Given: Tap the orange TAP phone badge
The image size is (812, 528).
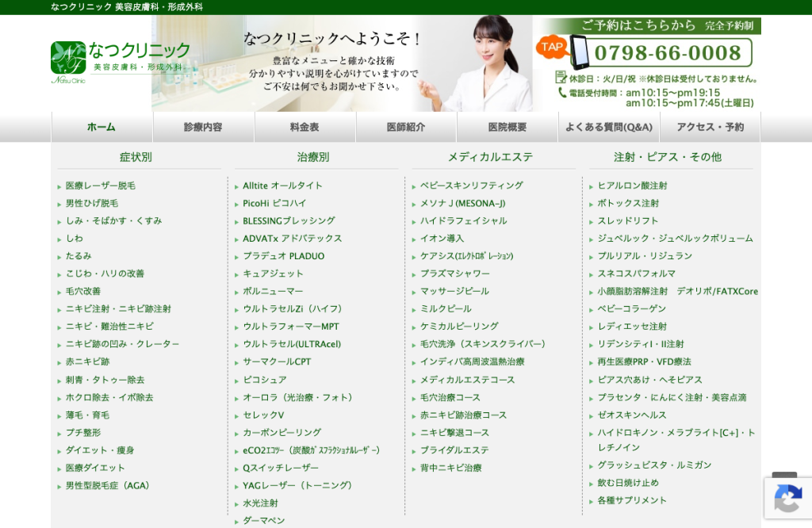Looking at the screenshot, I should tap(552, 48).
